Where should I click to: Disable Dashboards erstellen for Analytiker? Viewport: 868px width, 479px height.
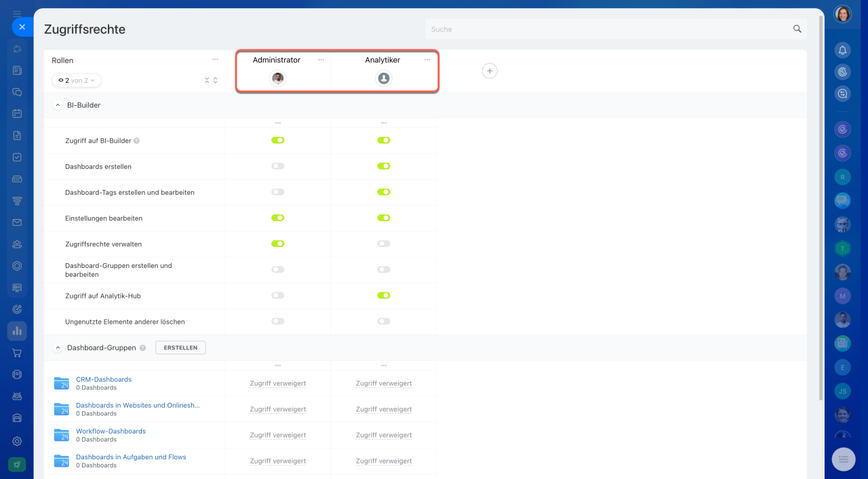[x=384, y=166]
